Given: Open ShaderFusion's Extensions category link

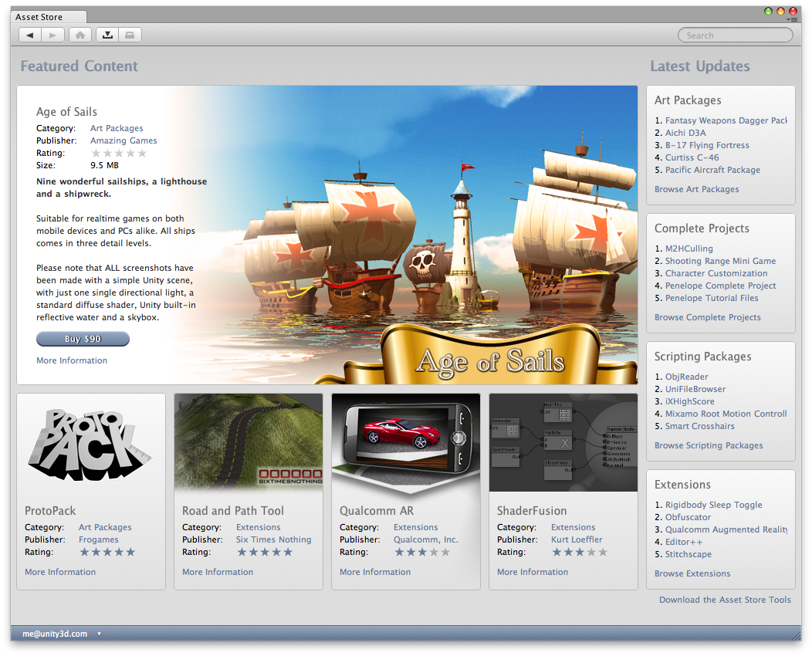Looking at the screenshot, I should click(x=573, y=527).
